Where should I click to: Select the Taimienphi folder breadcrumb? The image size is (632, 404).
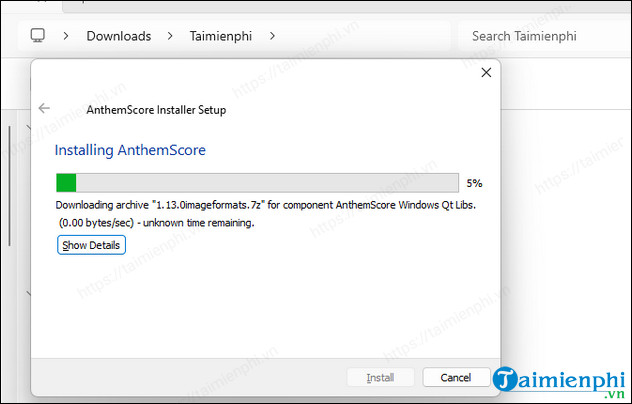click(x=221, y=36)
